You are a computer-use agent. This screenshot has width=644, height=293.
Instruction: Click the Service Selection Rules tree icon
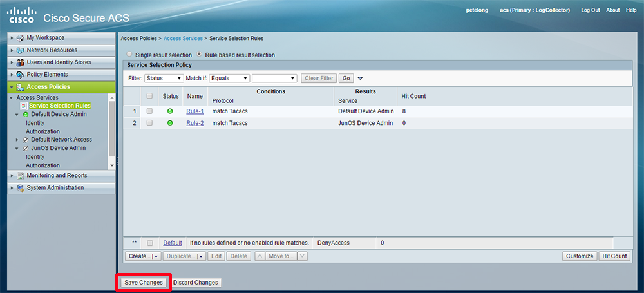pyautogui.click(x=23, y=106)
